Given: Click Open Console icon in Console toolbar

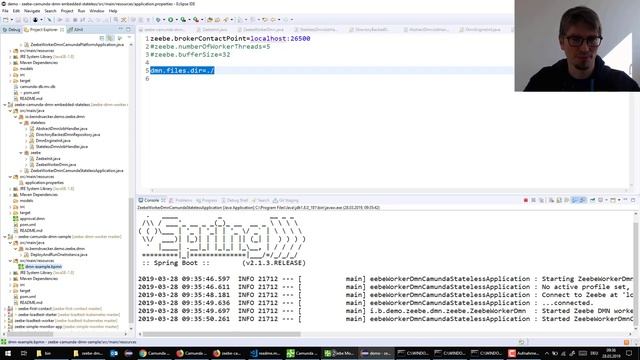Looking at the screenshot, I should click(x=612, y=200).
